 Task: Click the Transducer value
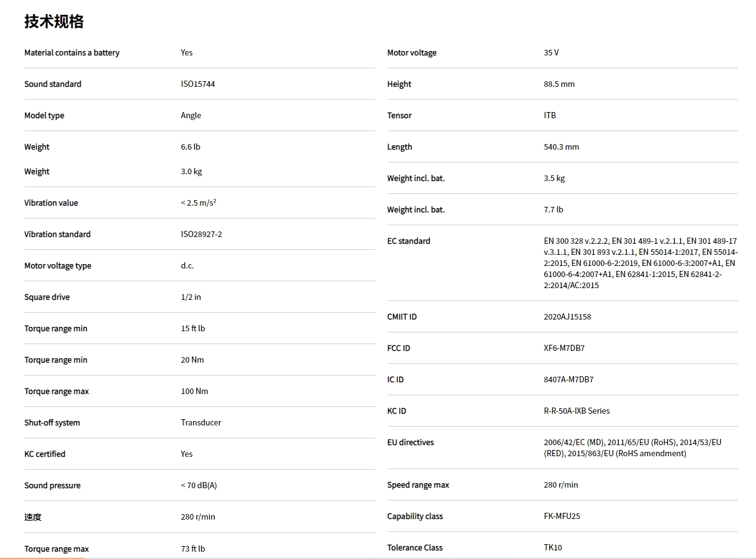pos(201,423)
